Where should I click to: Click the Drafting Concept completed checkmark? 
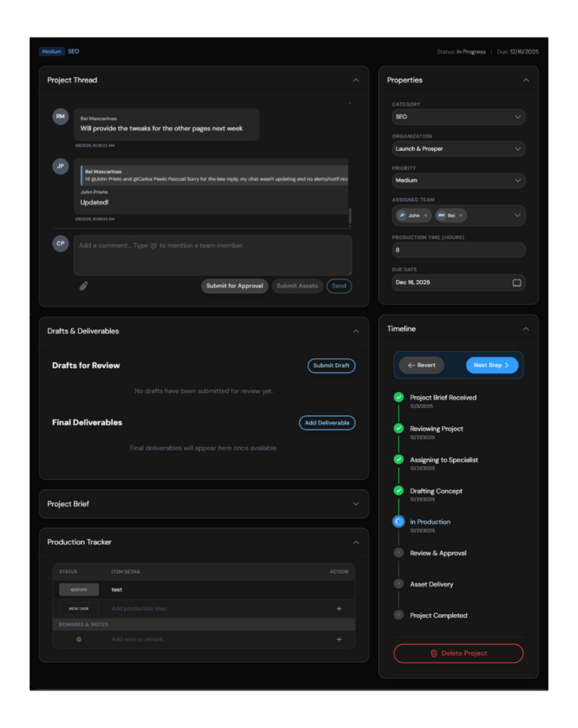398,491
